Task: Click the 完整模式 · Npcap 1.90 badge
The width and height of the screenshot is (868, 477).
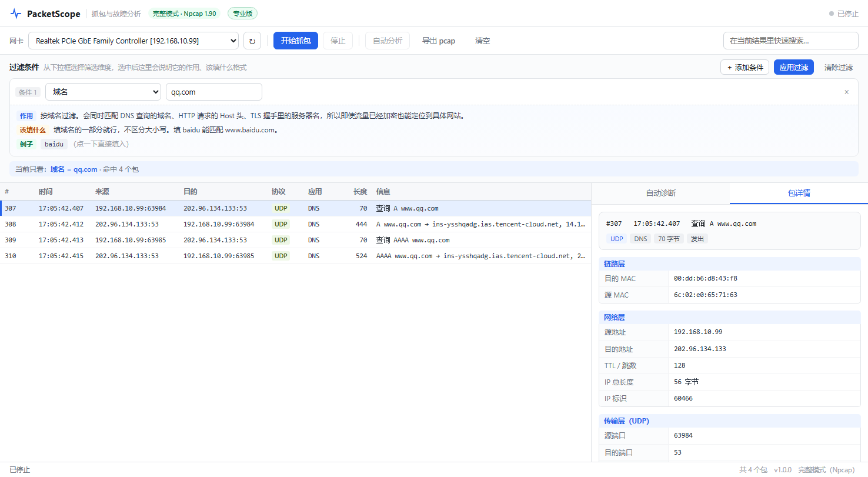Action: pos(185,14)
